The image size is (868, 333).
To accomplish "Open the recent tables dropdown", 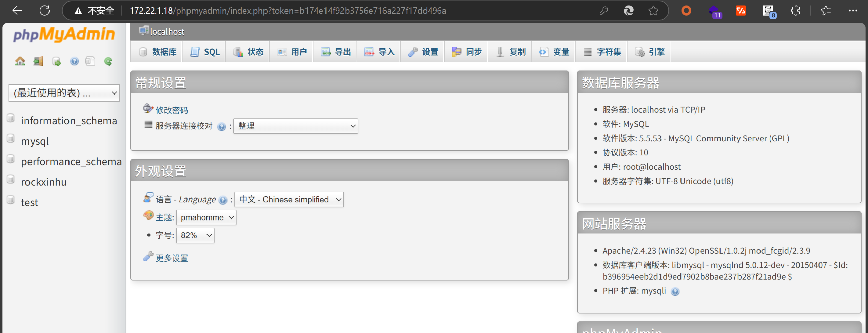I will 64,93.
